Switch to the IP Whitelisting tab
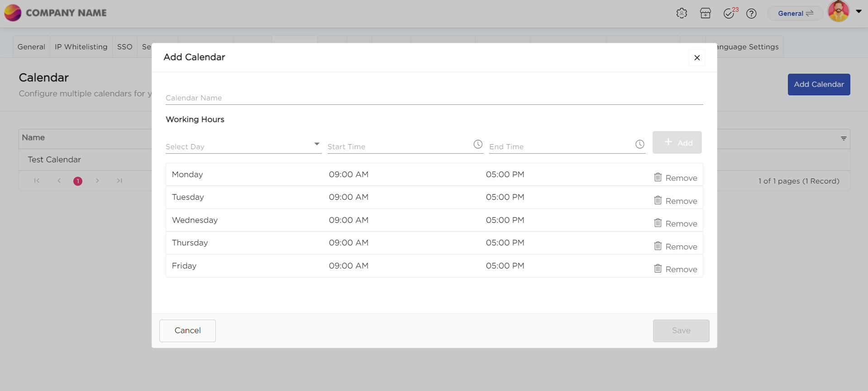This screenshot has height=391, width=868. (81, 47)
